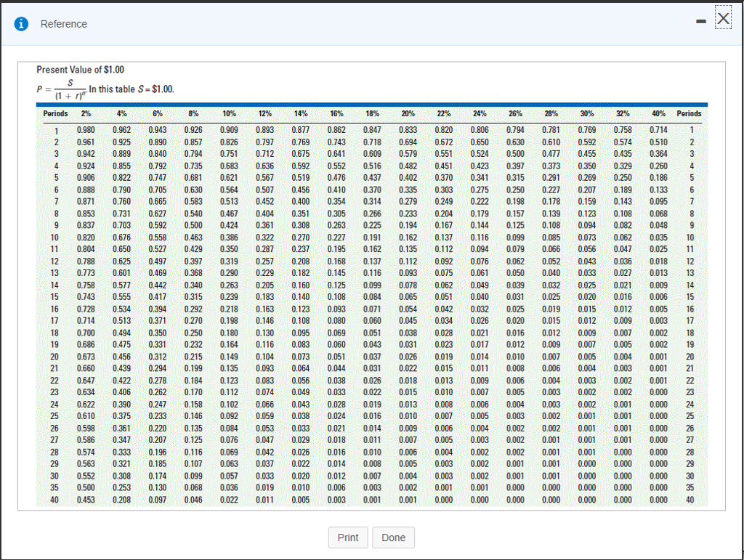
Task: Click the blue information icon beside Reference
Action: pyautogui.click(x=21, y=24)
